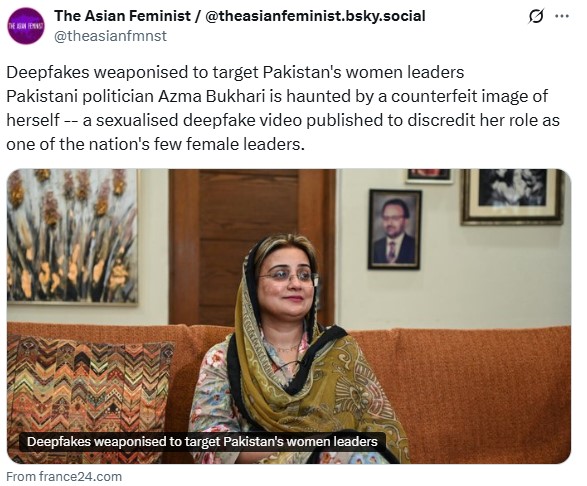The height and width of the screenshot is (486, 587).
Task: Click the Grok explain-post slashed circle icon
Action: [x=536, y=16]
